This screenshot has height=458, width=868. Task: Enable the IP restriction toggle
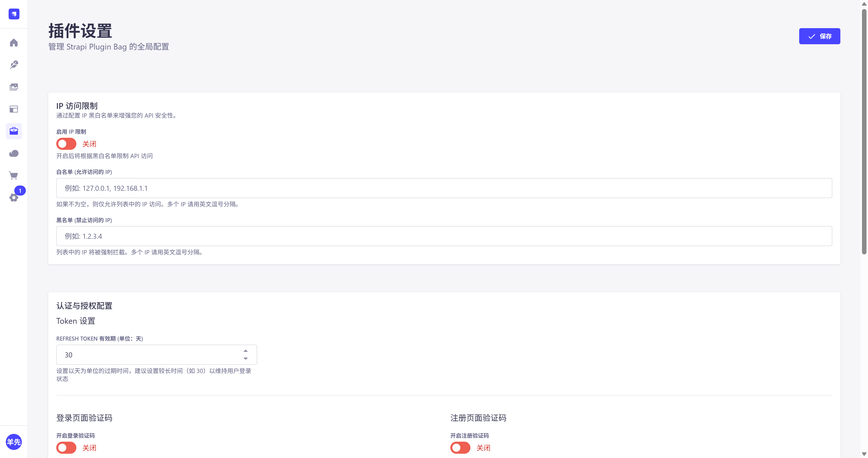66,144
